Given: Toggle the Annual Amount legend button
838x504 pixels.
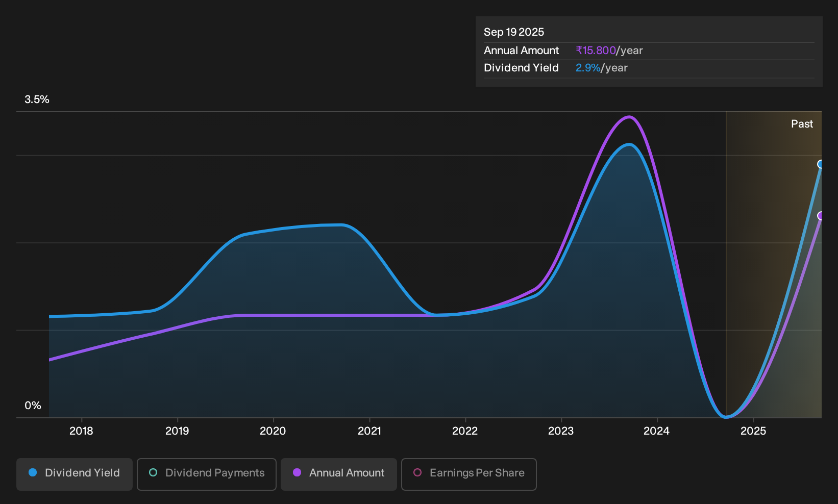Looking at the screenshot, I should (x=339, y=474).
